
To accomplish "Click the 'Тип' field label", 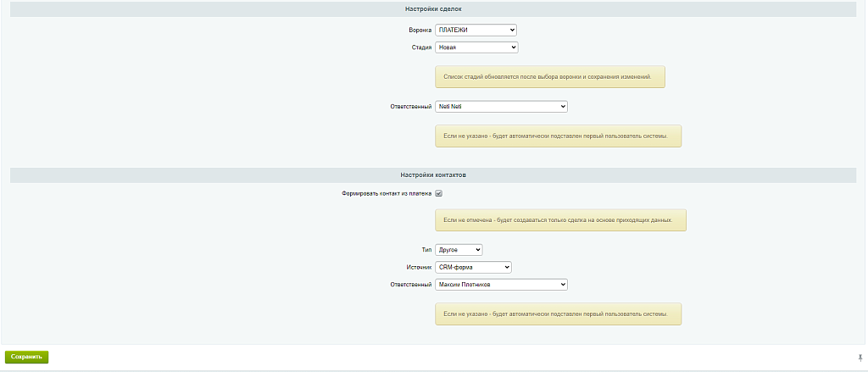I will (426, 250).
